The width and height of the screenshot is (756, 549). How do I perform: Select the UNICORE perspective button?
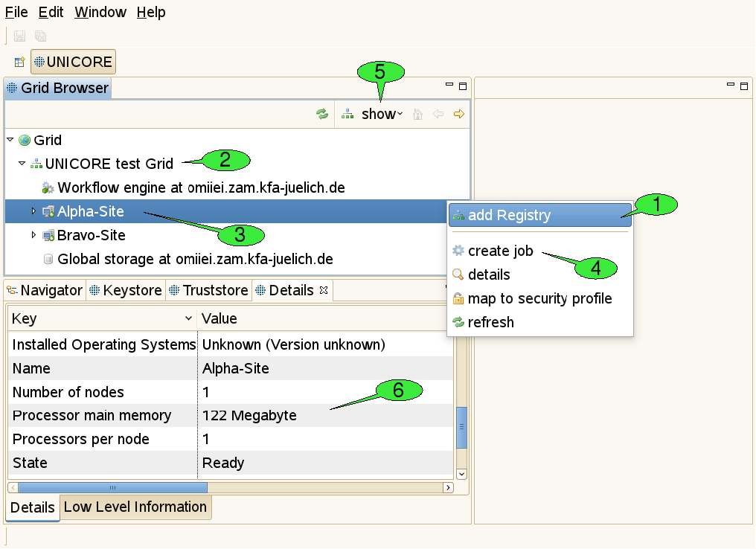pyautogui.click(x=73, y=62)
